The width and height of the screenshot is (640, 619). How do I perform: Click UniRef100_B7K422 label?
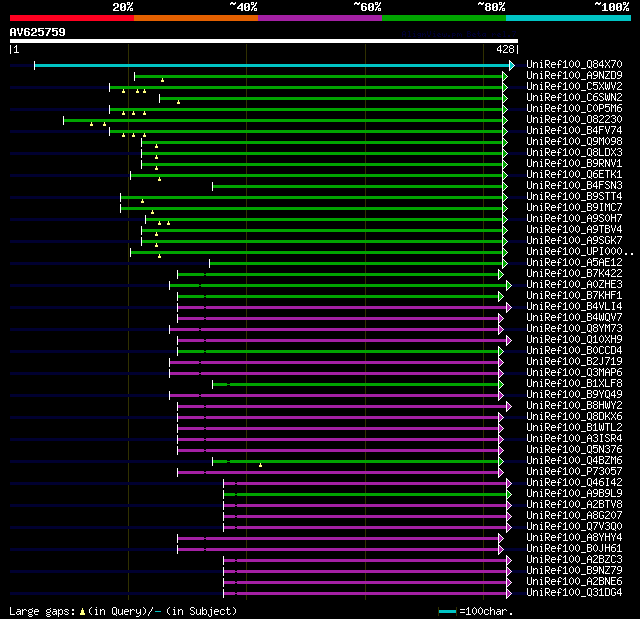coord(574,274)
